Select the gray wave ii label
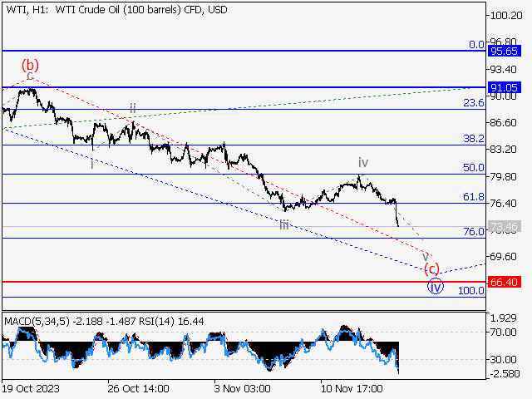Screen dimensions: 532x399 tap(133, 109)
